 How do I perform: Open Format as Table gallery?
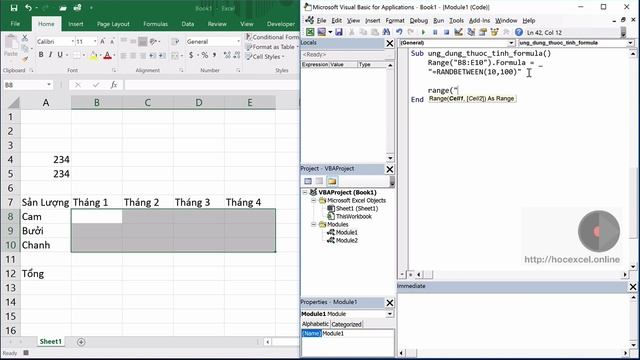[271, 47]
